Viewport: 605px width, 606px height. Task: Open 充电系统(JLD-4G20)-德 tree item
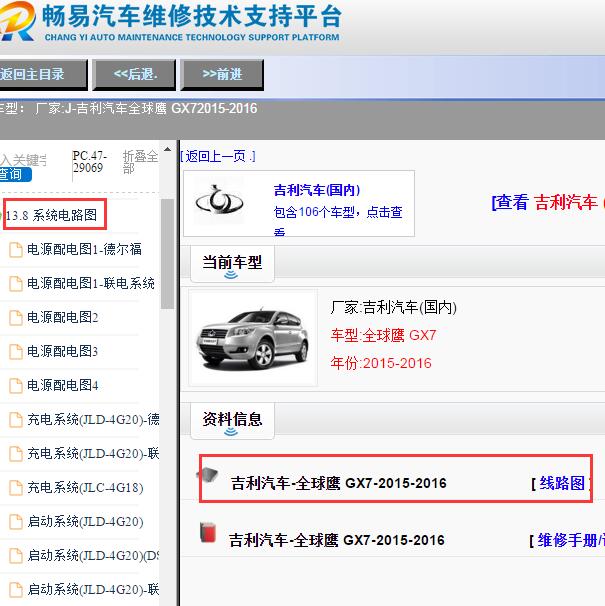pyautogui.click(x=93, y=419)
